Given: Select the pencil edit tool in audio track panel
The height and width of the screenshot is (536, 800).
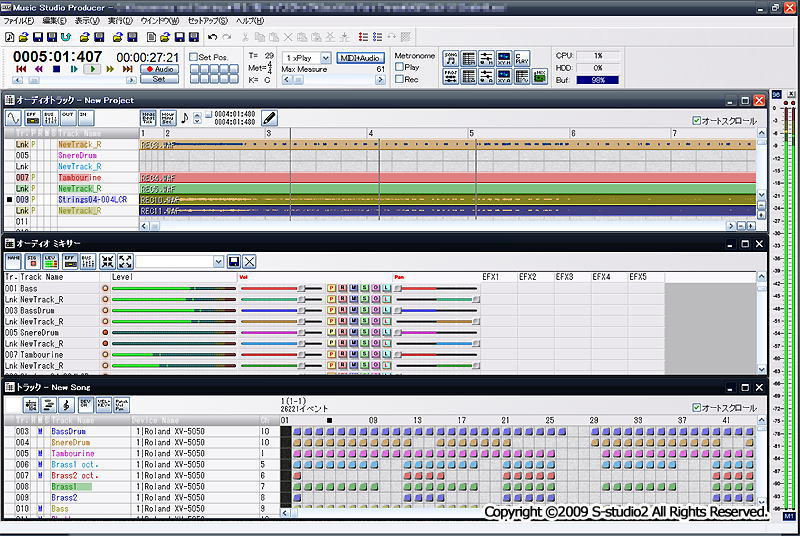Looking at the screenshot, I should tap(270, 119).
